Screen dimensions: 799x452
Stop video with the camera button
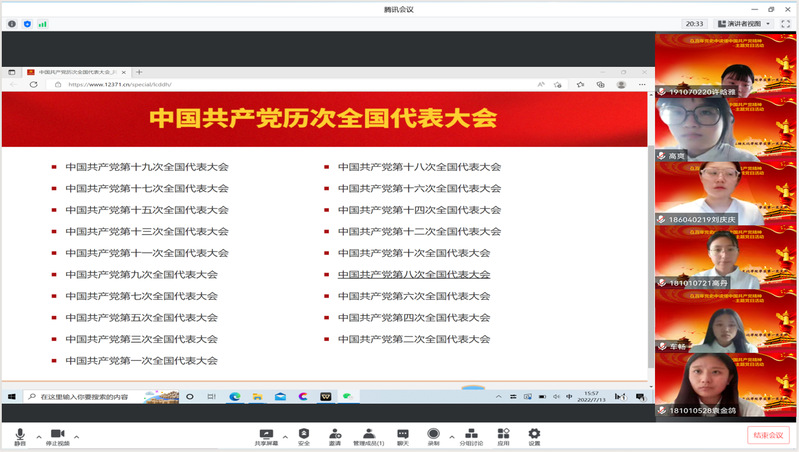57,434
